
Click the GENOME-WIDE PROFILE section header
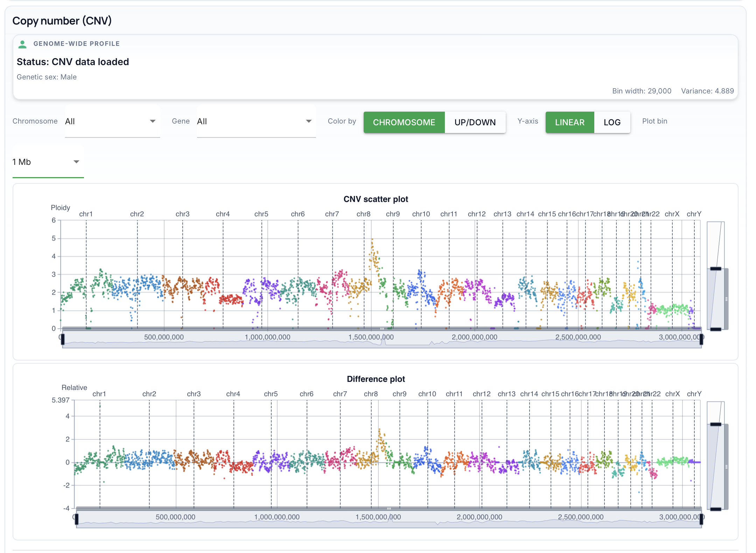tap(76, 43)
